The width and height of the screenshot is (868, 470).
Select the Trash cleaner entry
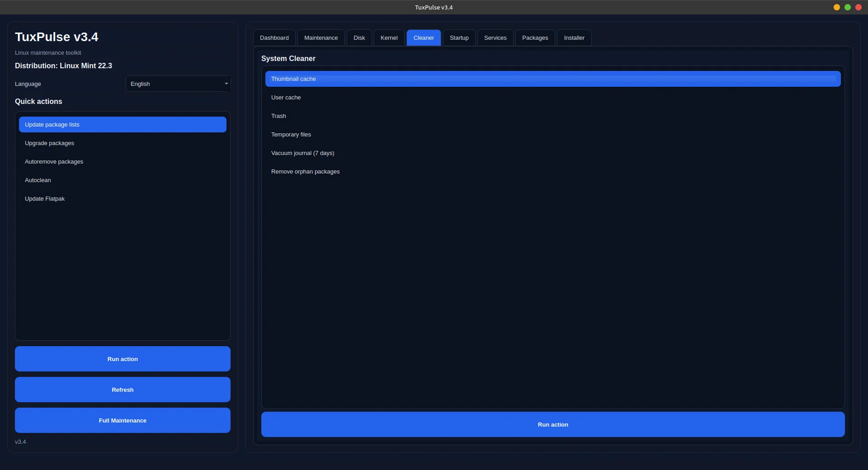[278, 116]
